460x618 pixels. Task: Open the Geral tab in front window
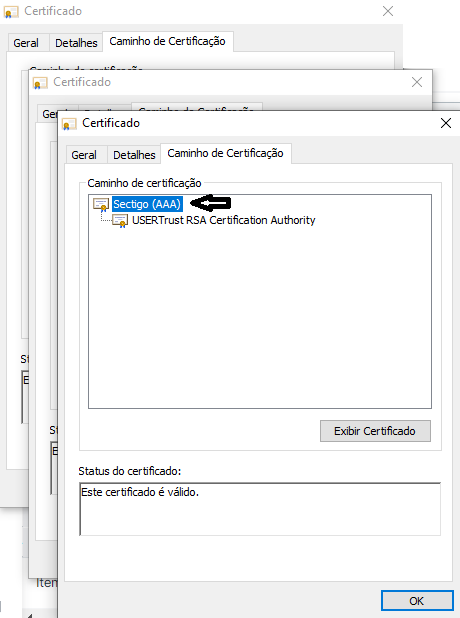(84, 155)
